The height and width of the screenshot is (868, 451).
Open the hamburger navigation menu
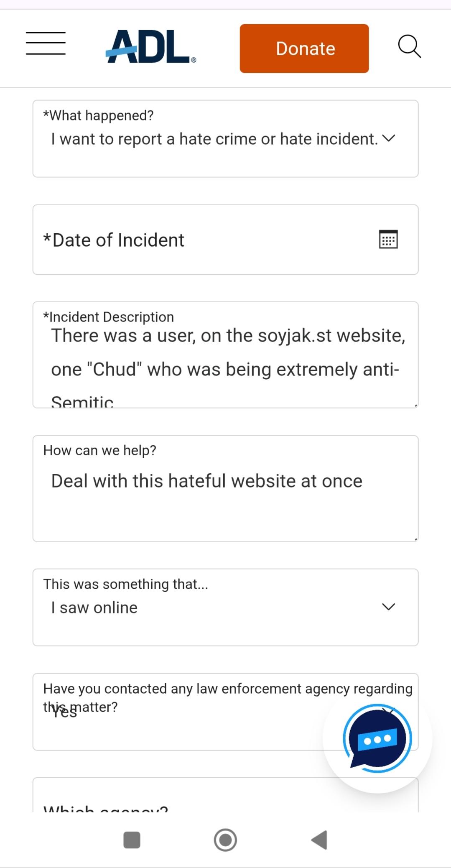point(46,43)
